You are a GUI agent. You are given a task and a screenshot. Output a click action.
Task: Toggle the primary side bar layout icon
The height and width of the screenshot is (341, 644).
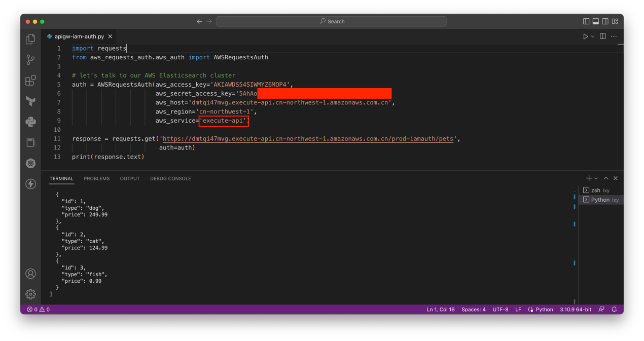[586, 21]
